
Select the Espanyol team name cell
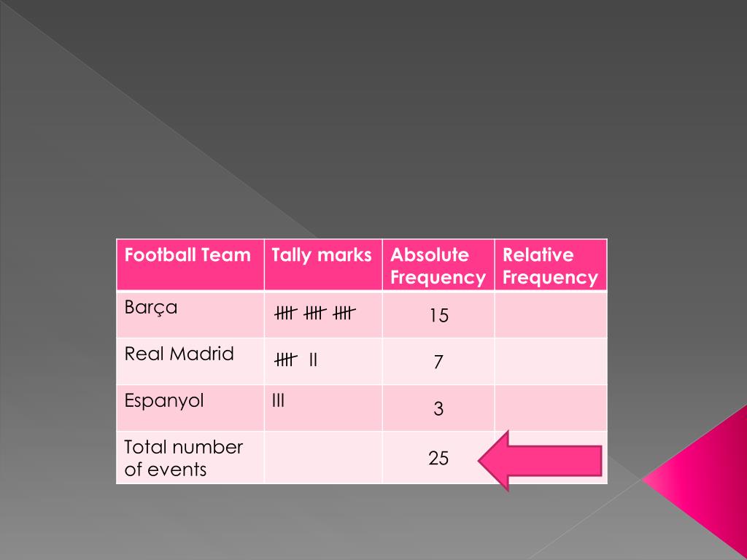pyautogui.click(x=190, y=408)
